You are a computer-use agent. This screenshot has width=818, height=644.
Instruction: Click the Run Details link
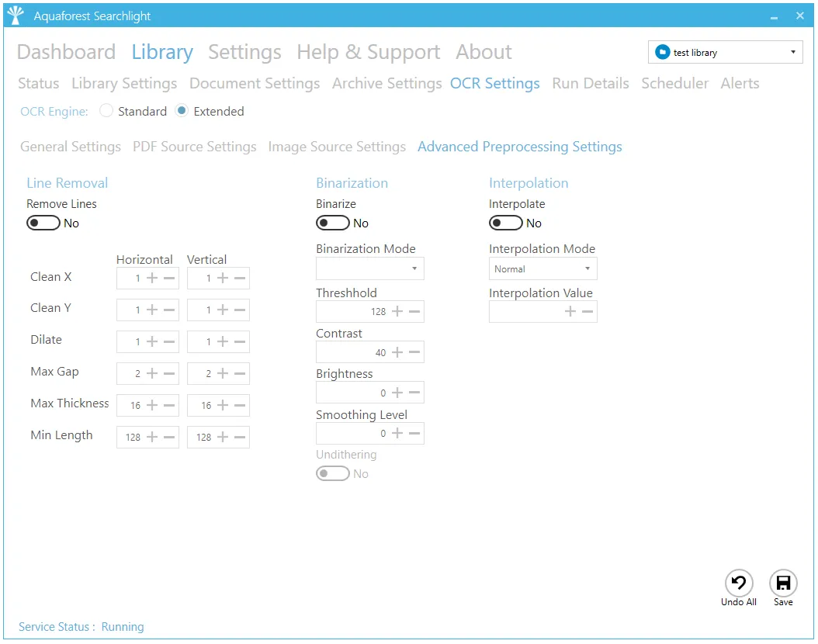pyautogui.click(x=590, y=83)
